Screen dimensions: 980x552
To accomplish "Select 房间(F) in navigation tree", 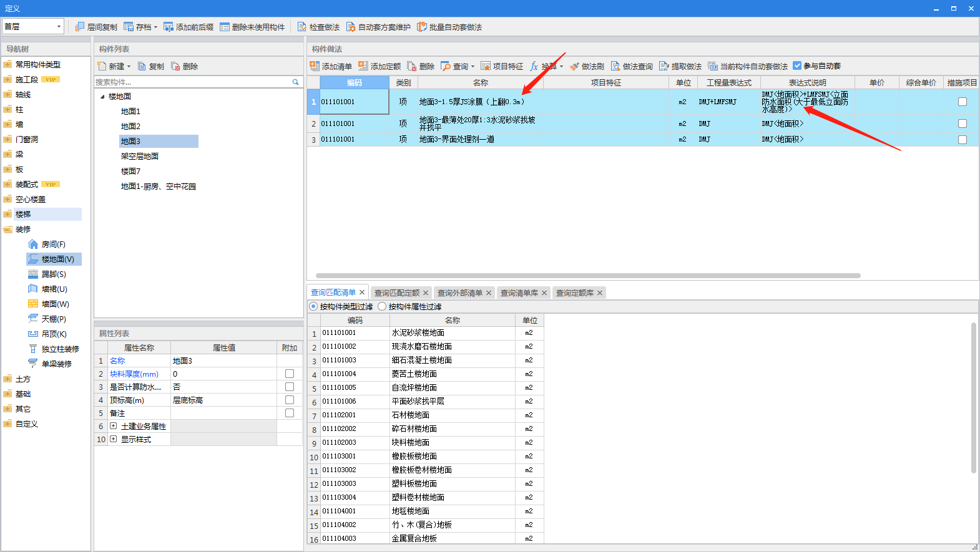I will click(54, 244).
